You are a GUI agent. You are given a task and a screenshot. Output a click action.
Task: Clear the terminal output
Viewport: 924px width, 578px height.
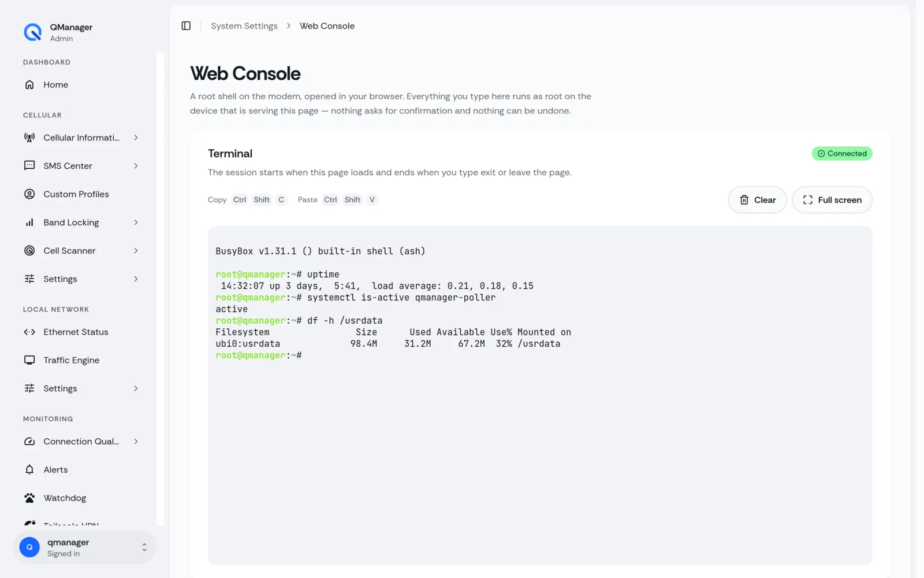(757, 200)
